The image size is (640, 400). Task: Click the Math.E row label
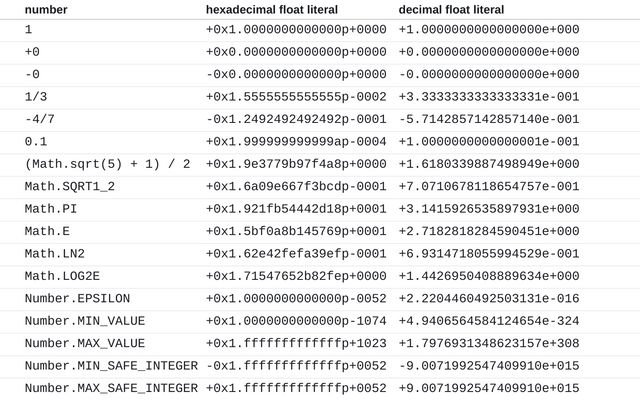point(47,231)
